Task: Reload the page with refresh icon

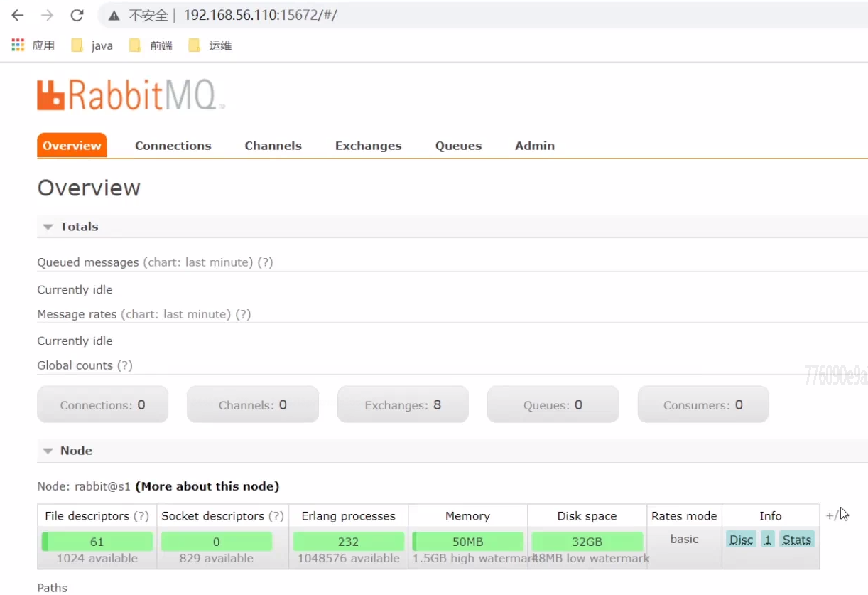Action: pos(77,15)
